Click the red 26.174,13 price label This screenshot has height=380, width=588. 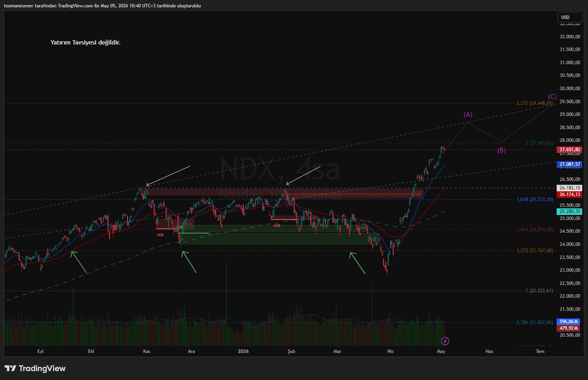tap(569, 194)
